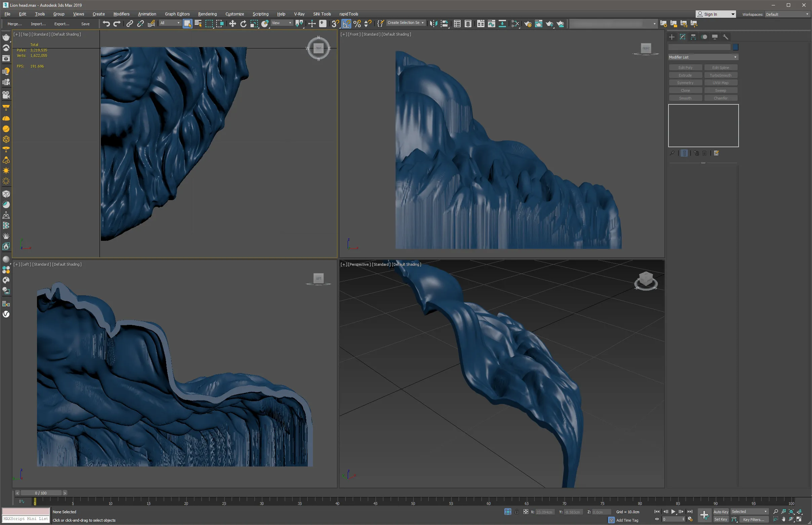Open the Rendering menu

(x=207, y=14)
